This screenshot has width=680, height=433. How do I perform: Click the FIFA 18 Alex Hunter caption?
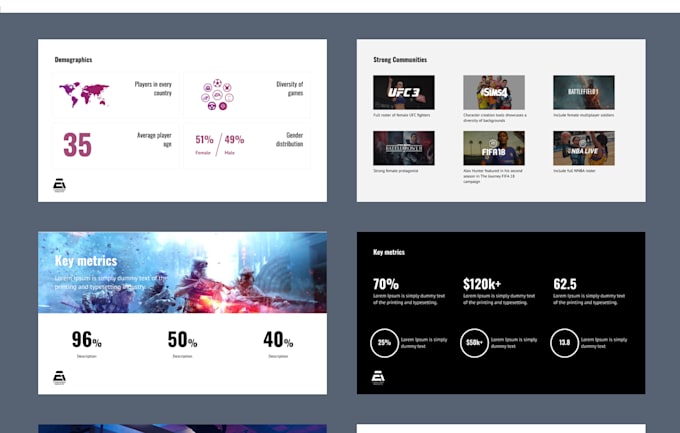coord(493,176)
